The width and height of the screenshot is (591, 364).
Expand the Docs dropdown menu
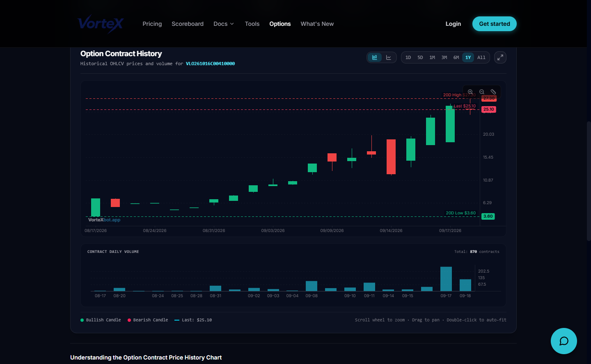click(224, 24)
